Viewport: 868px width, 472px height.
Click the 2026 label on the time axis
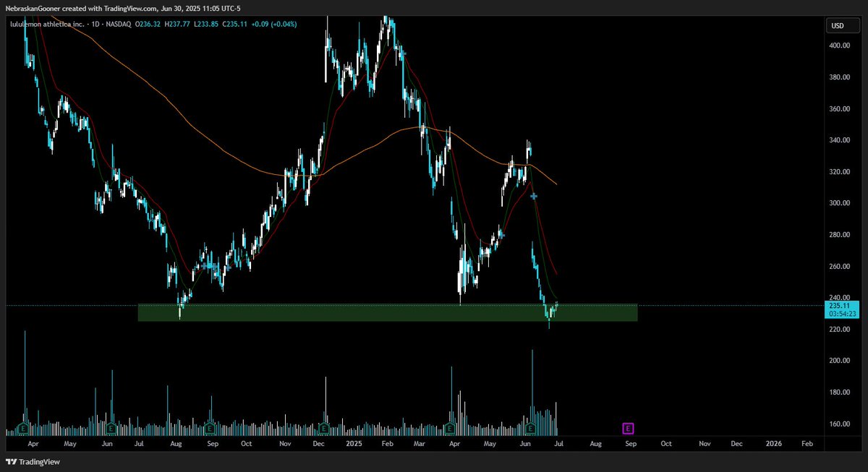coord(774,444)
